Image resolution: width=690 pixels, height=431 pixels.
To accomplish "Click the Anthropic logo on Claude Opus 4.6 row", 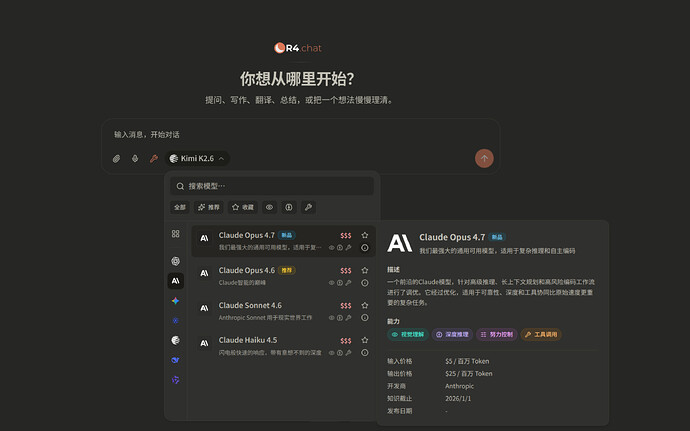I will point(204,273).
